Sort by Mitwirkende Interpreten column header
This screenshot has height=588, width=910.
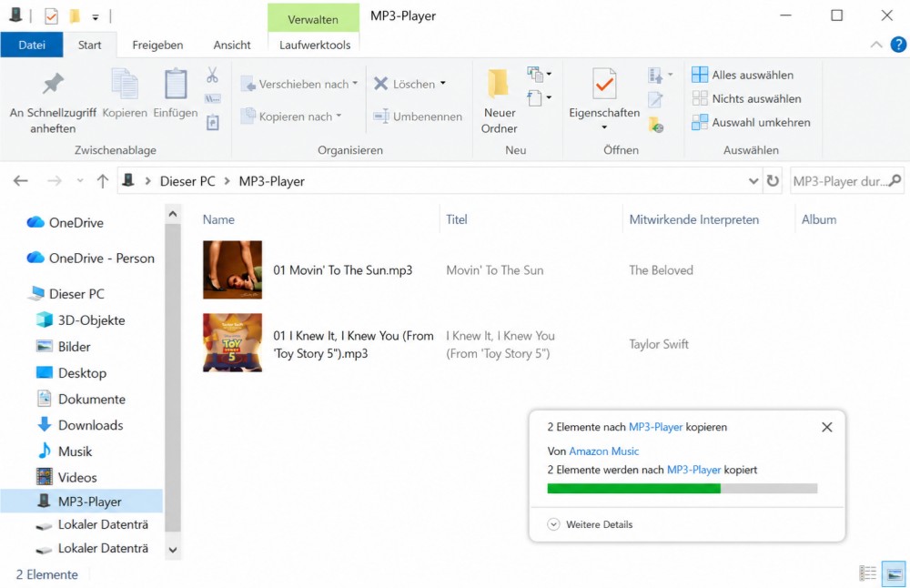click(694, 219)
